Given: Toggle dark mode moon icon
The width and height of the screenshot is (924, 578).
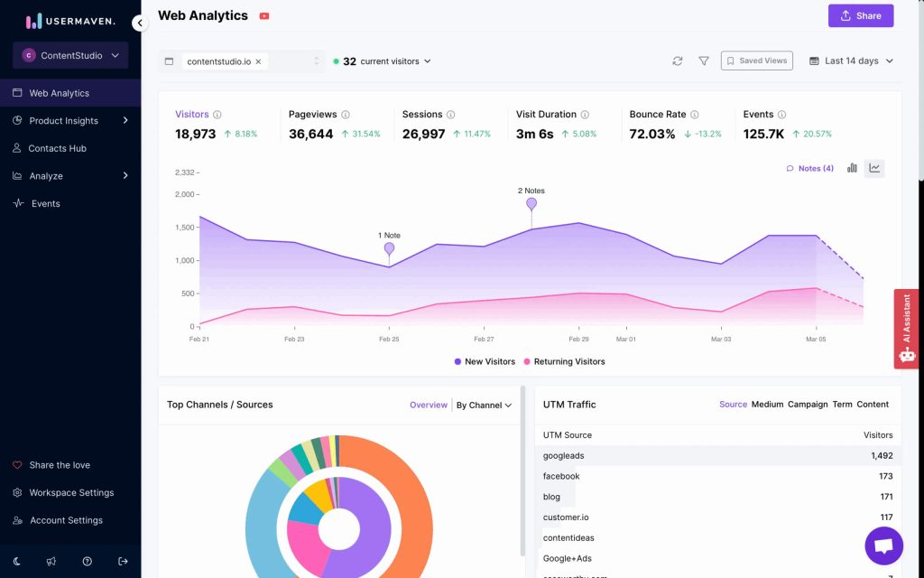Looking at the screenshot, I should tap(16, 561).
